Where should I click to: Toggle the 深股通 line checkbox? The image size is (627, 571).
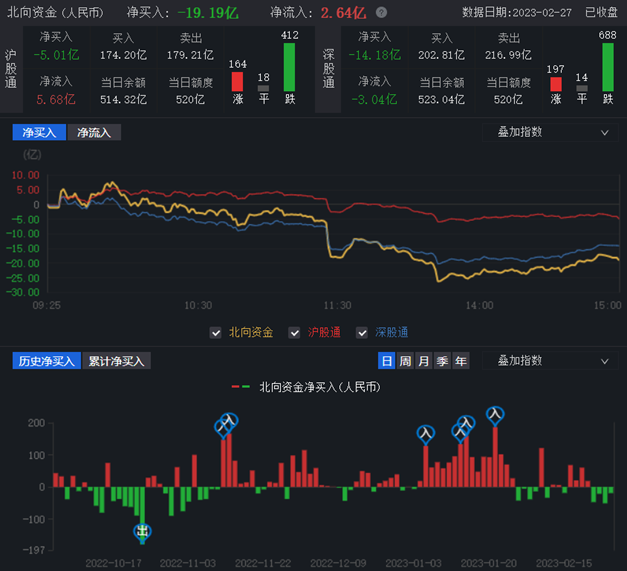pos(362,333)
